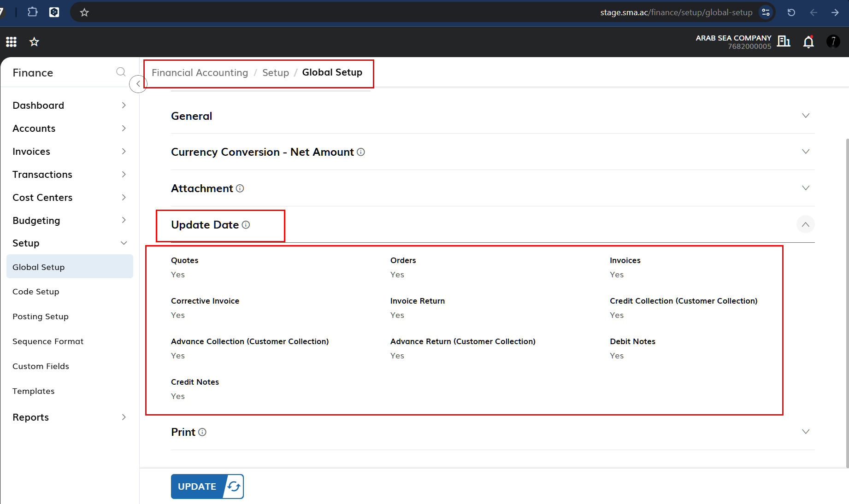849x504 pixels.
Task: Click the Corrective Invoice label
Action: click(205, 301)
